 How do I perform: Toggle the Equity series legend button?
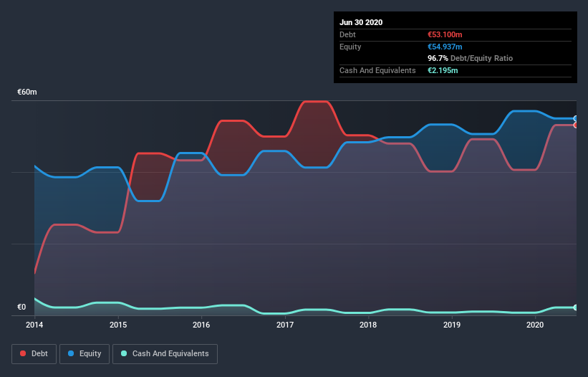coord(85,354)
